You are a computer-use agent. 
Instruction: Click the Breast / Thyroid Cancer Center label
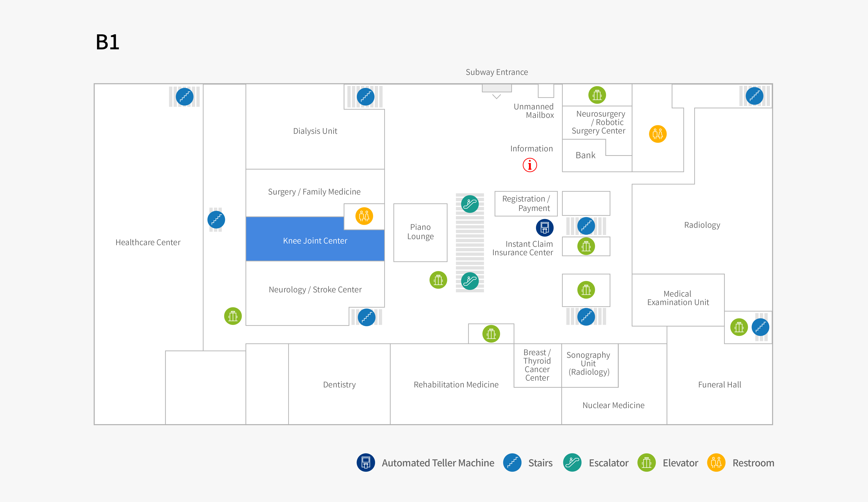[537, 365]
